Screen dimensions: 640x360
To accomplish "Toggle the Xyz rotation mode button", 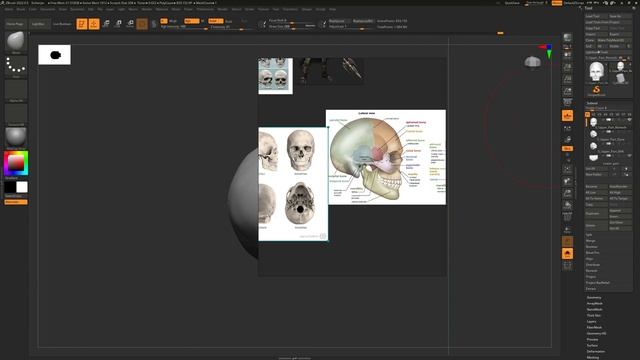I will pos(567,149).
